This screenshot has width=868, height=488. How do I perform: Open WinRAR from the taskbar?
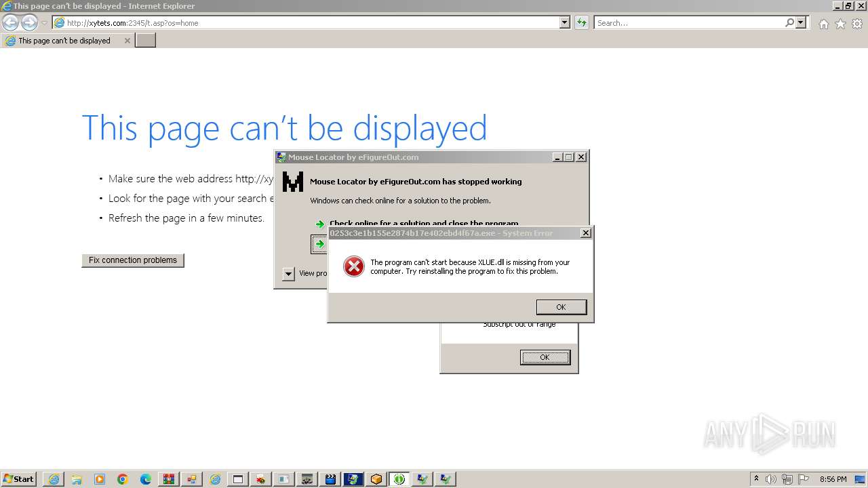tap(169, 479)
